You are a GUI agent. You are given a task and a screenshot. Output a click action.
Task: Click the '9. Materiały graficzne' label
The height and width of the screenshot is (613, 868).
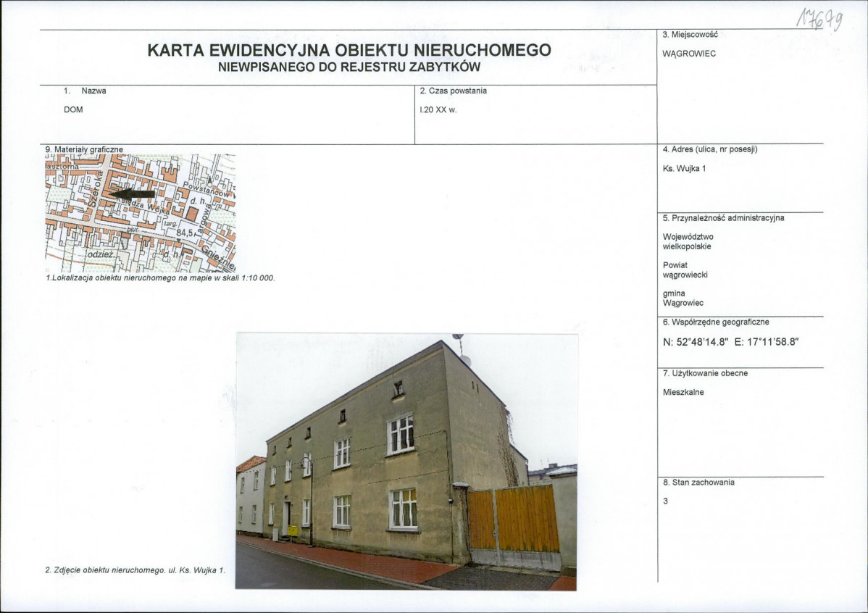coord(84,149)
